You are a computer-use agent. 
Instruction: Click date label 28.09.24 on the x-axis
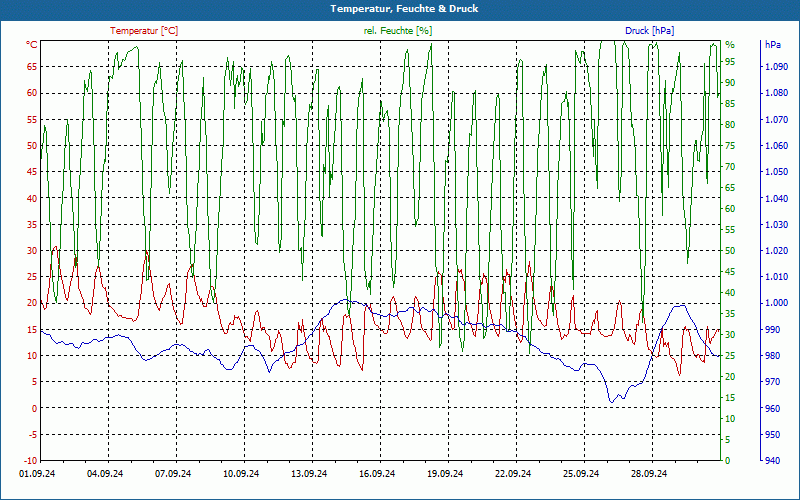click(649, 474)
